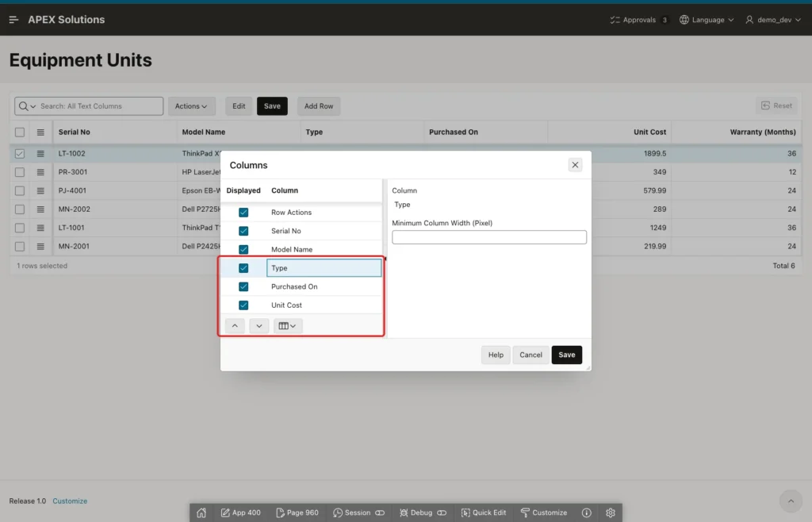Move selected column up

[x=235, y=326]
